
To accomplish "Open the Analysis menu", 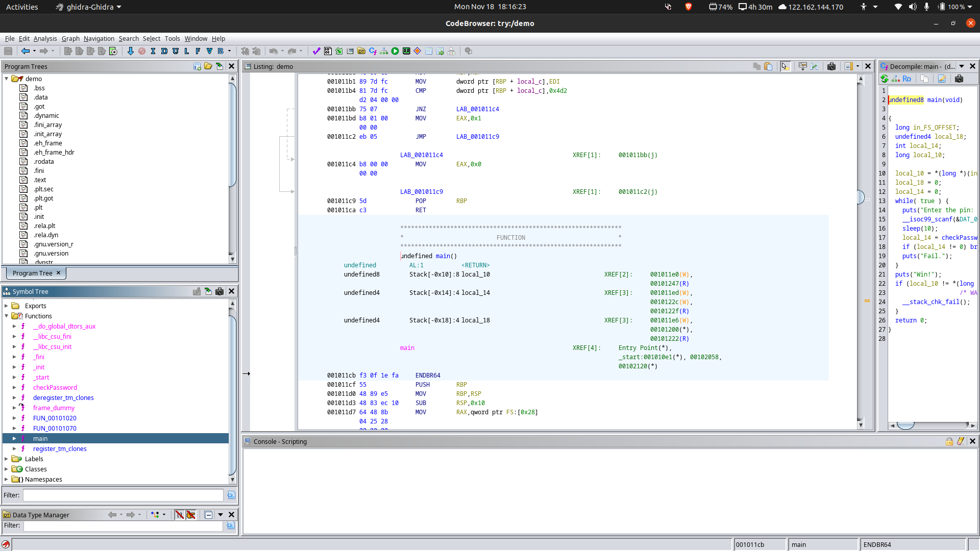I will [45, 38].
